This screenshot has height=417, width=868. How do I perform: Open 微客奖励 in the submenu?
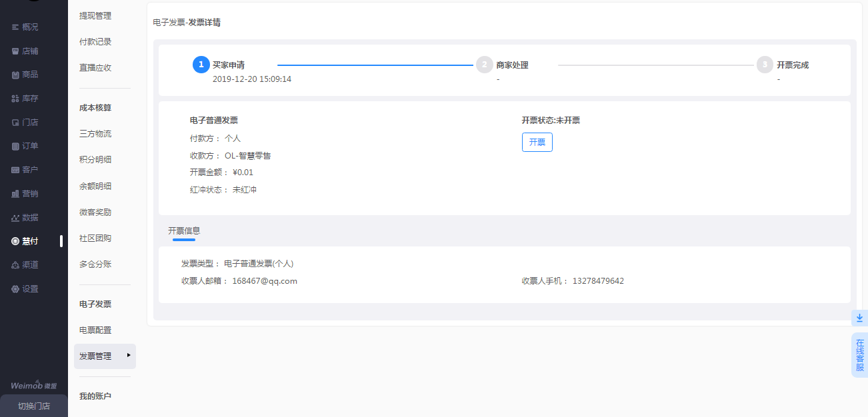[x=95, y=212]
